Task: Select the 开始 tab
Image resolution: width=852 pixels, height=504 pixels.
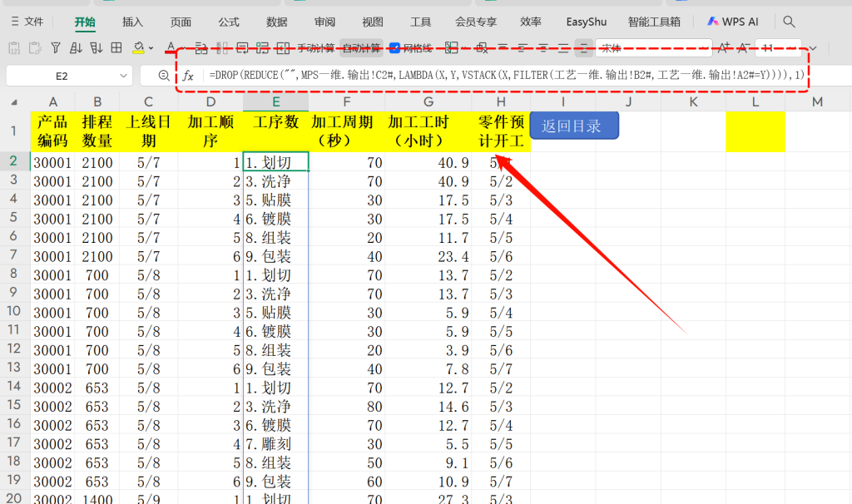Action: (85, 22)
